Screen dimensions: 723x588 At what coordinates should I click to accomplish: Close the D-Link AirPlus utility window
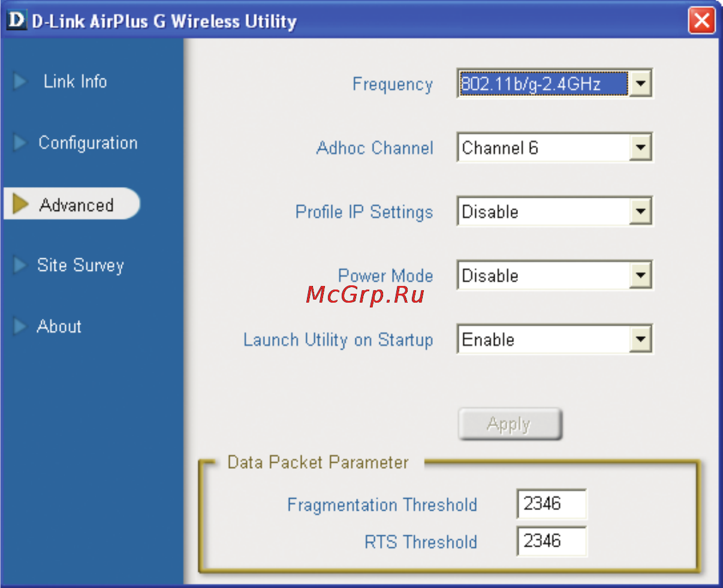(701, 21)
